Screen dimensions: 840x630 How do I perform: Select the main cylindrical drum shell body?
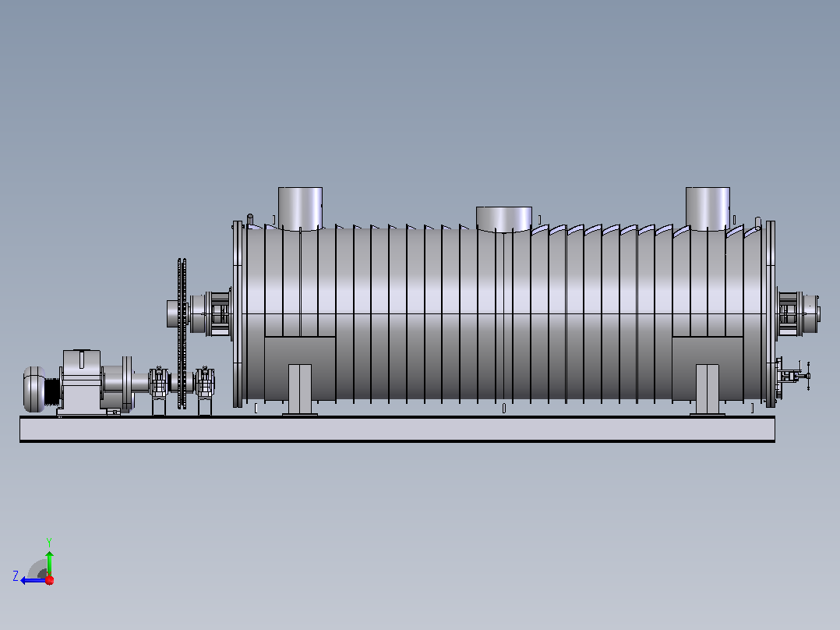504,313
